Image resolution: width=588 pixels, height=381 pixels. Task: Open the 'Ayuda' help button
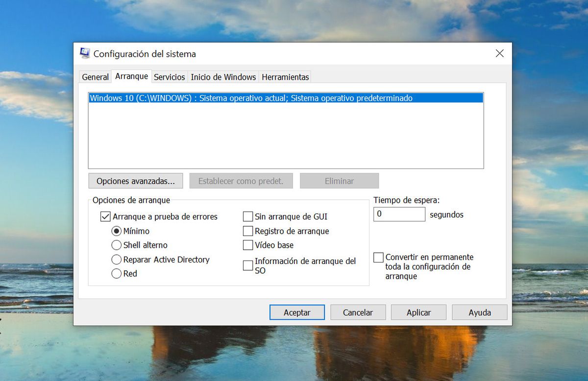click(479, 312)
